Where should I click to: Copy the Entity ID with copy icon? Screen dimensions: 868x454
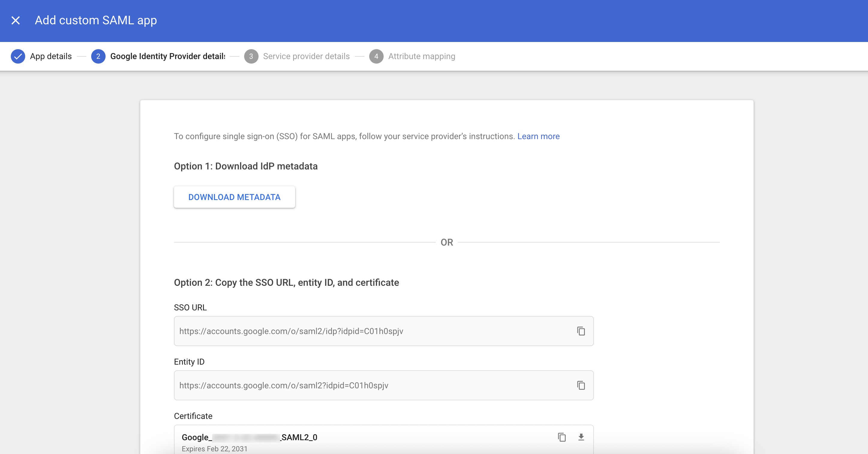click(581, 385)
